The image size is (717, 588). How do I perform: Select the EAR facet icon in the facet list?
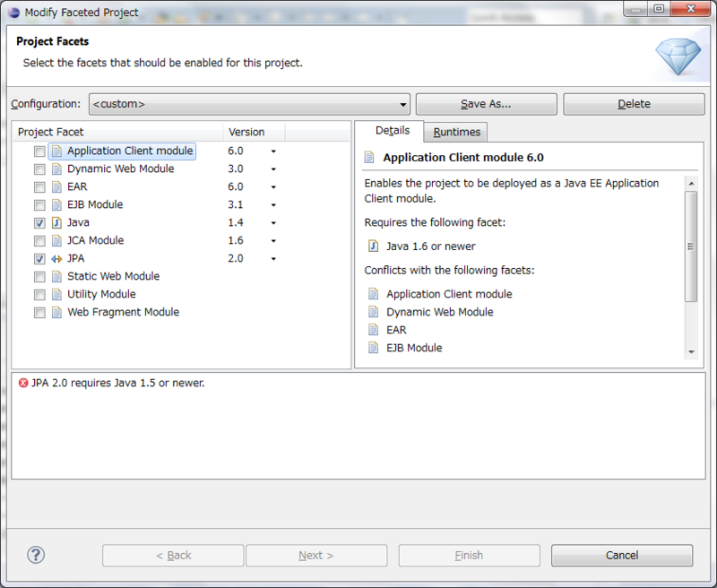point(56,187)
